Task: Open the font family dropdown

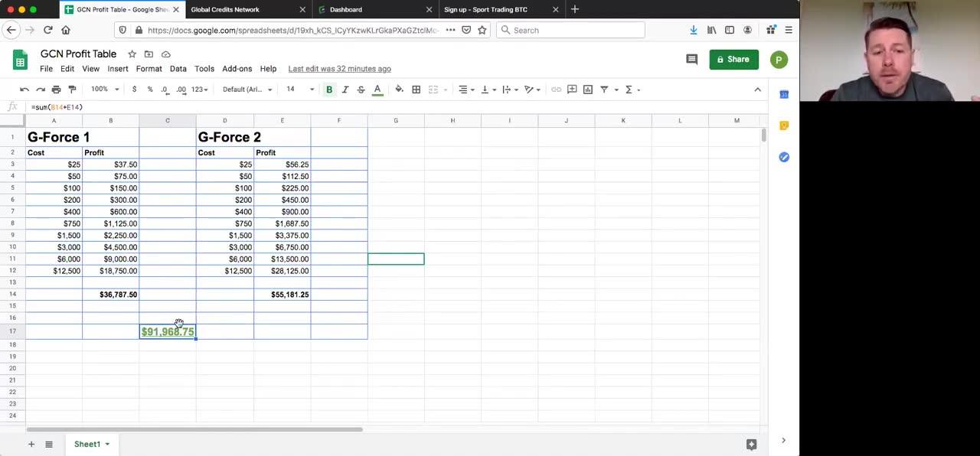Action: click(x=247, y=90)
